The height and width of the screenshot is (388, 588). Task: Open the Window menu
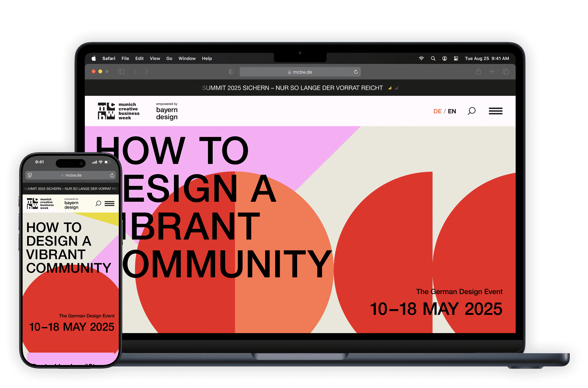coord(187,58)
